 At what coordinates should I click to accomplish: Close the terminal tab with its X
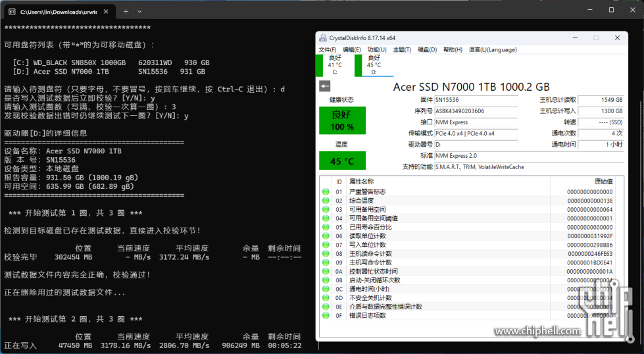click(x=106, y=11)
